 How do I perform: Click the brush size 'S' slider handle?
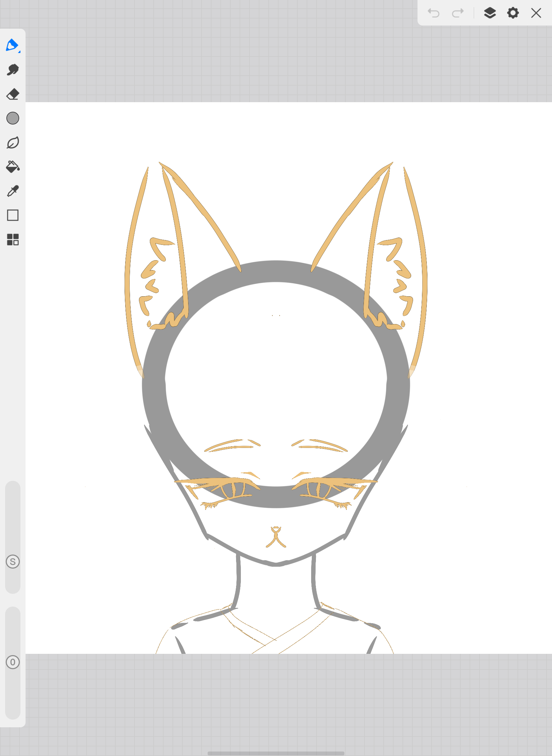coord(13,562)
